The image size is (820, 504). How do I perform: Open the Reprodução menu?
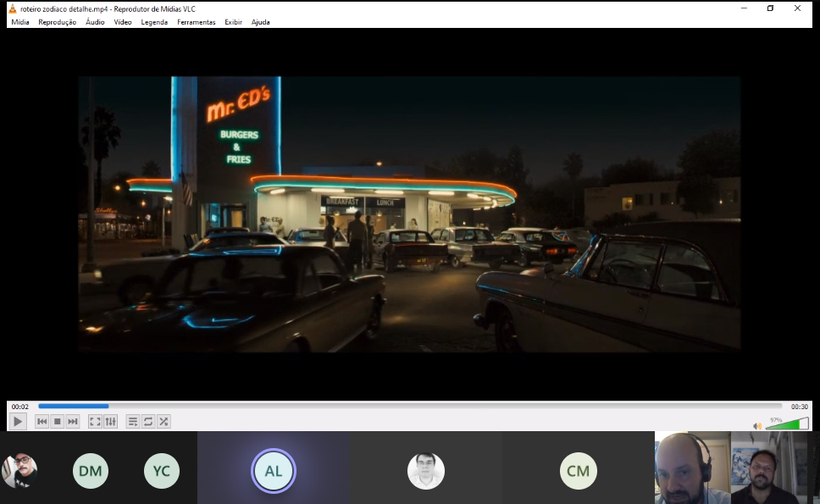(x=57, y=22)
